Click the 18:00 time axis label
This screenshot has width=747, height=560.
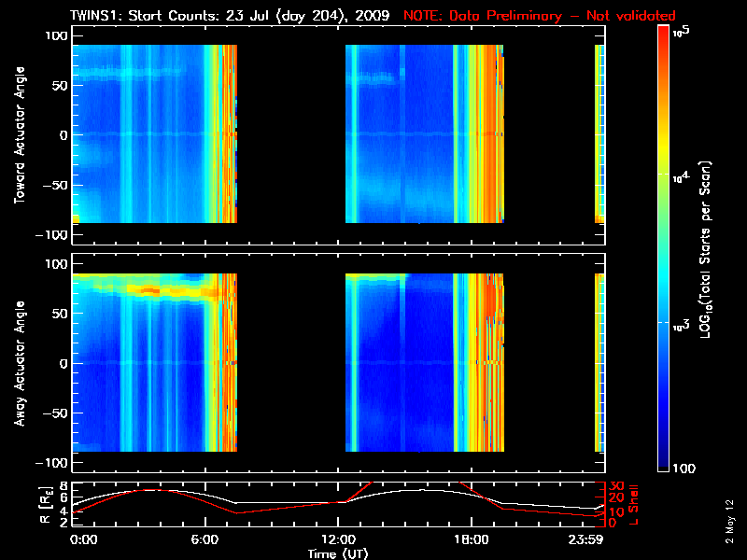tap(472, 539)
